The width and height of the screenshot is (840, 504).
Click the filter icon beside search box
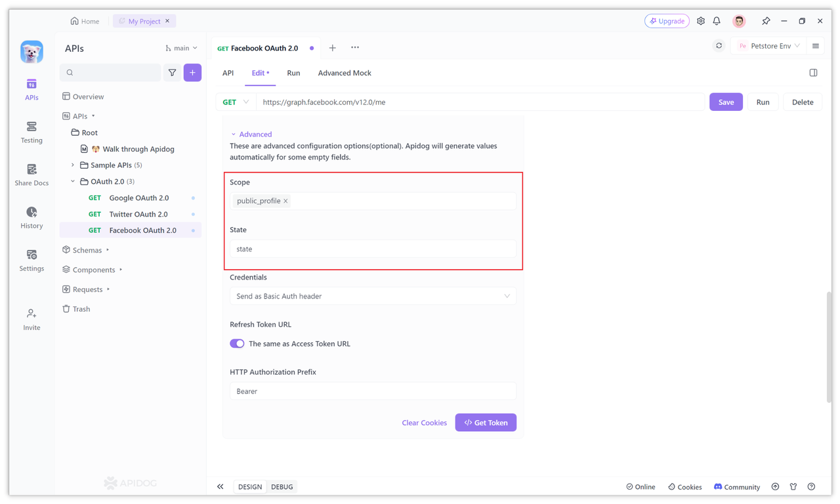(x=172, y=73)
